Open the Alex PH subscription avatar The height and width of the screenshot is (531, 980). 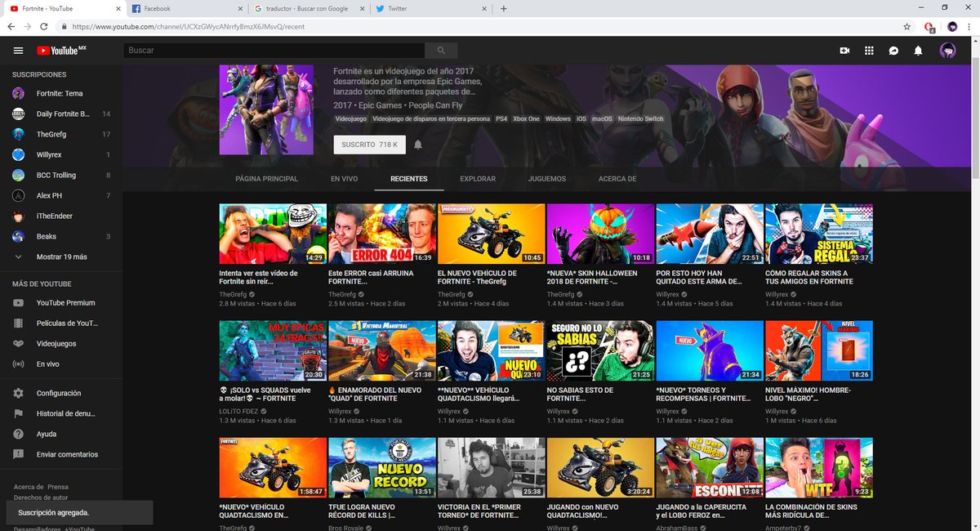[x=19, y=196]
